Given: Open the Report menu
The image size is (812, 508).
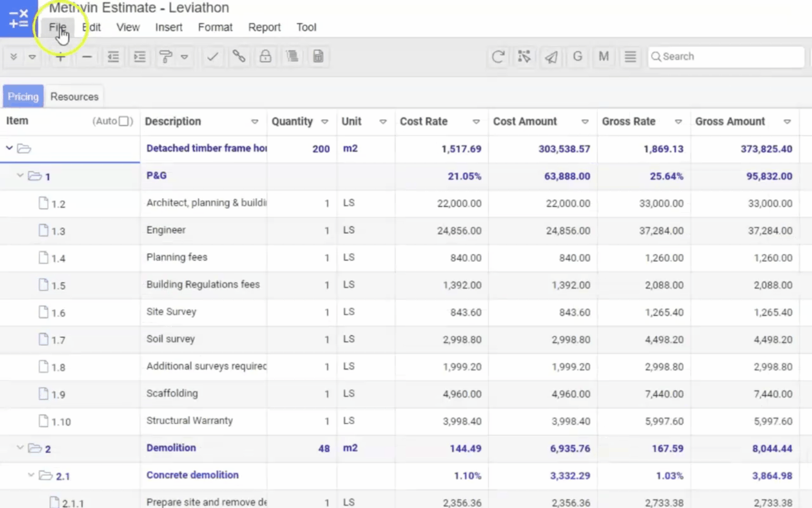Looking at the screenshot, I should (x=264, y=27).
